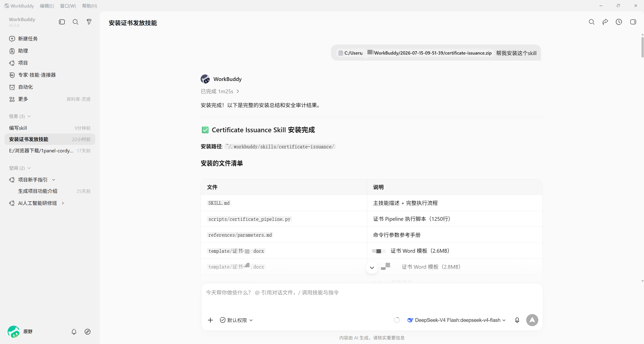644x344 pixels.
Task: Open the 默认权限 permission dropdown
Action: [x=236, y=320]
